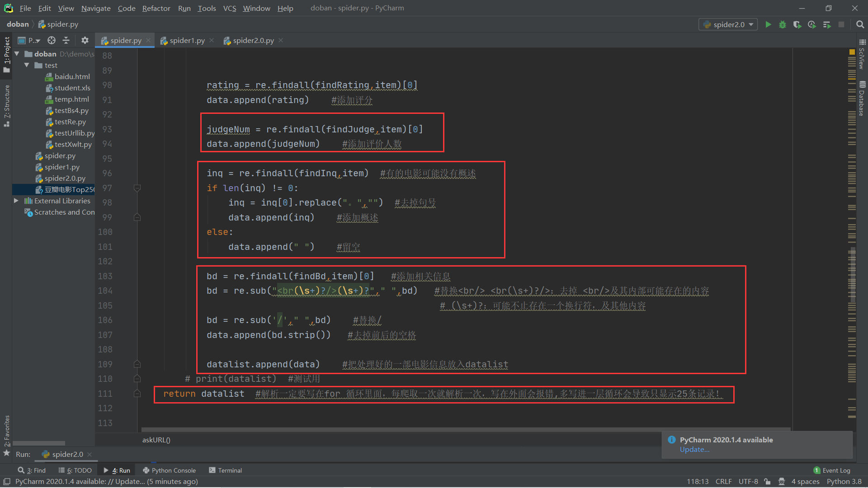This screenshot has height=488, width=868.
Task: Expand the External Libraries node
Action: tap(16, 201)
